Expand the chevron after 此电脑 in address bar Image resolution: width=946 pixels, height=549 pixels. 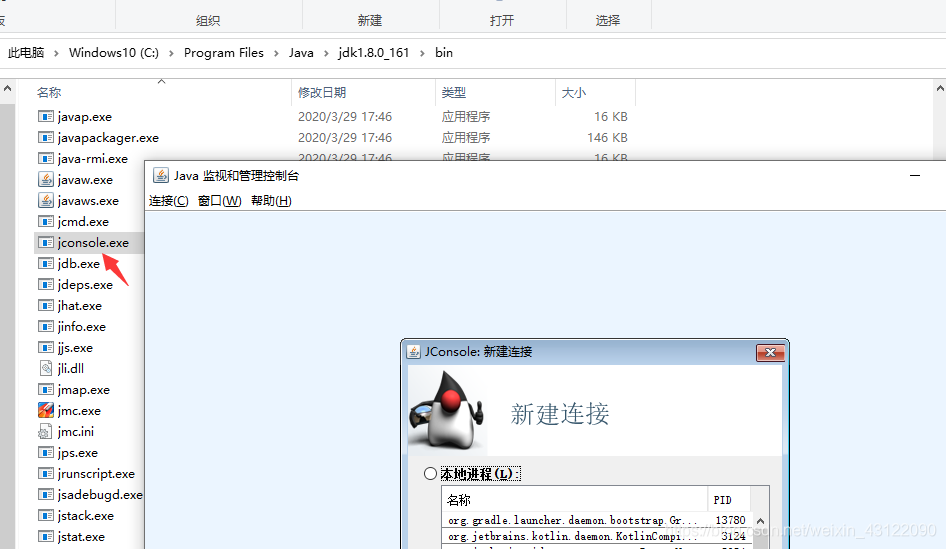click(56, 53)
